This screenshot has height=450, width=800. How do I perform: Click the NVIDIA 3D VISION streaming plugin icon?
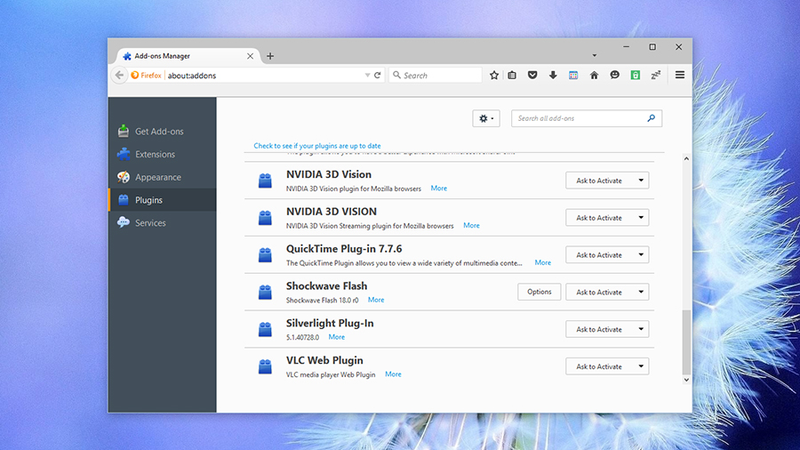265,218
